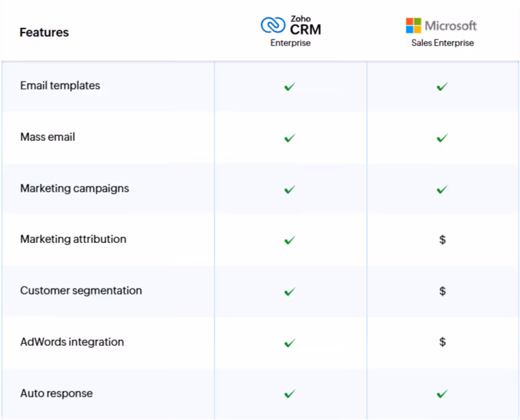The width and height of the screenshot is (520, 420).
Task: Click Zoho checkmark for Auto response
Action: [290, 394]
